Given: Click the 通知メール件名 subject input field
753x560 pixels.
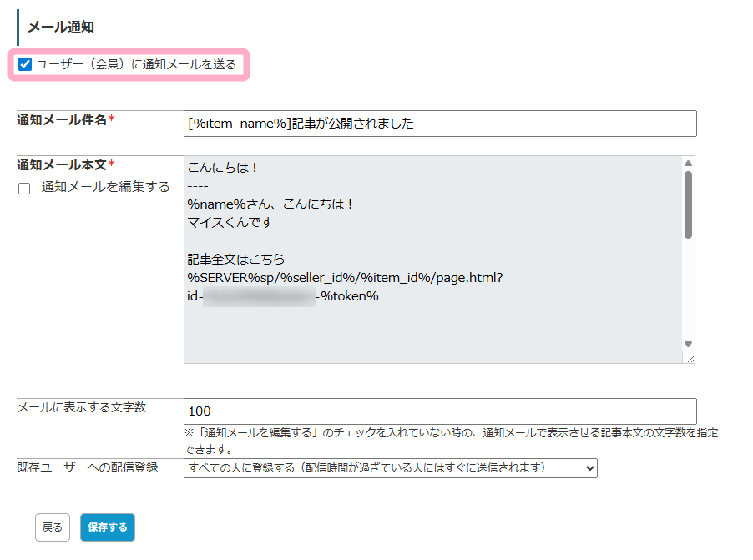Looking at the screenshot, I should pyautogui.click(x=440, y=124).
